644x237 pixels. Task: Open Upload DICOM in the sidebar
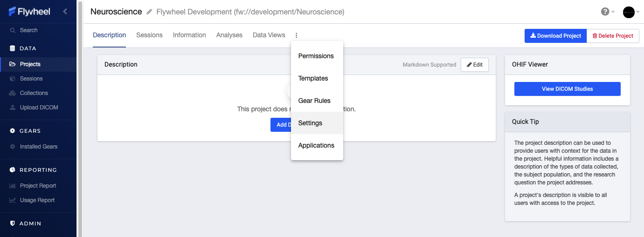point(38,108)
